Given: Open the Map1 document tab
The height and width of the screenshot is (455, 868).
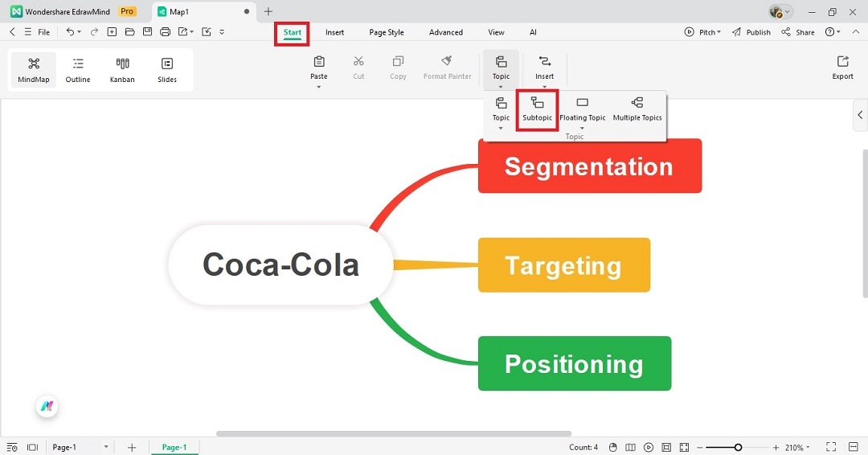Looking at the screenshot, I should pyautogui.click(x=202, y=11).
